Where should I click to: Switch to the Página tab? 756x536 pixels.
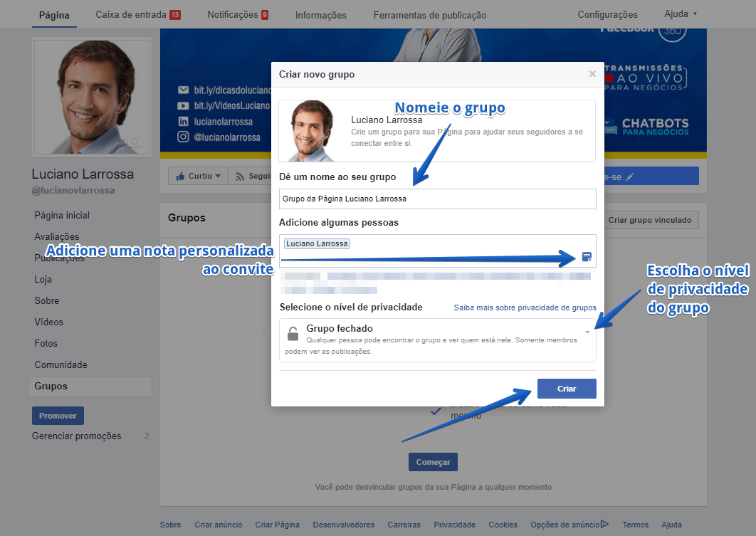coord(54,15)
